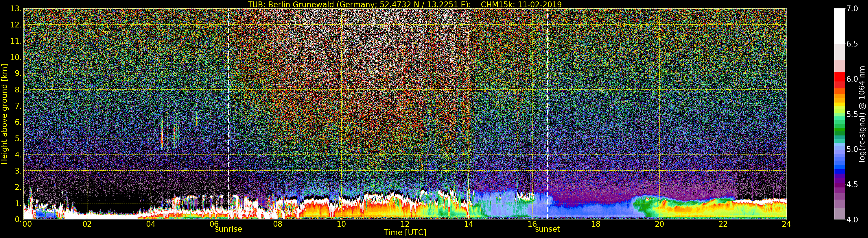Image resolution: width=868 pixels, height=238 pixels.
Task: Click the 'sunrise' label below the axis
Action: pyautogui.click(x=228, y=229)
